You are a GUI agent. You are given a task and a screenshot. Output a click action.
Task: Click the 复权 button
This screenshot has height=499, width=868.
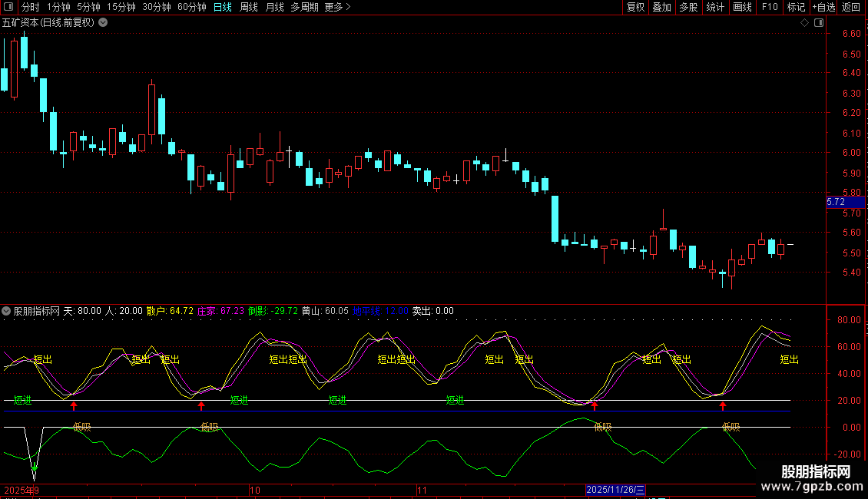[x=635, y=7]
